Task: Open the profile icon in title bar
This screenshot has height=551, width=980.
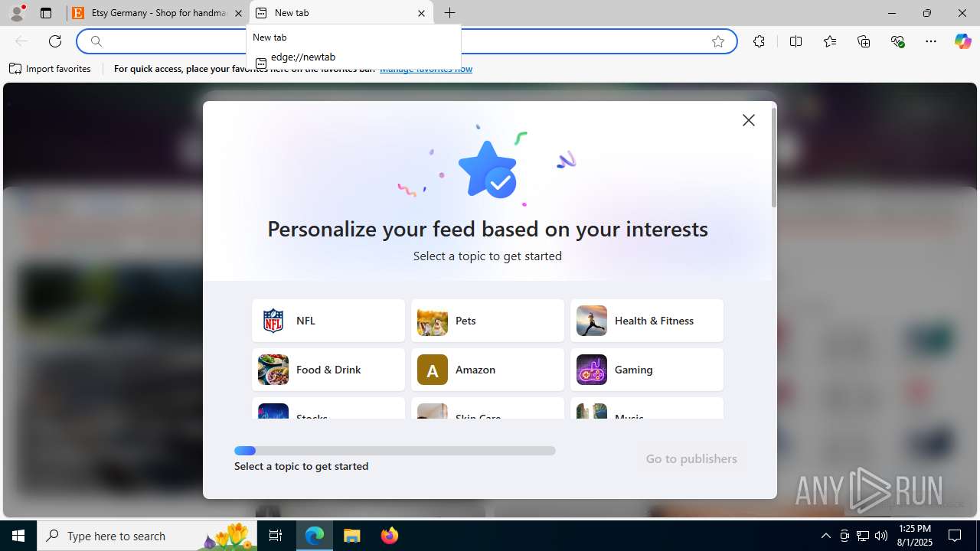Action: [17, 13]
